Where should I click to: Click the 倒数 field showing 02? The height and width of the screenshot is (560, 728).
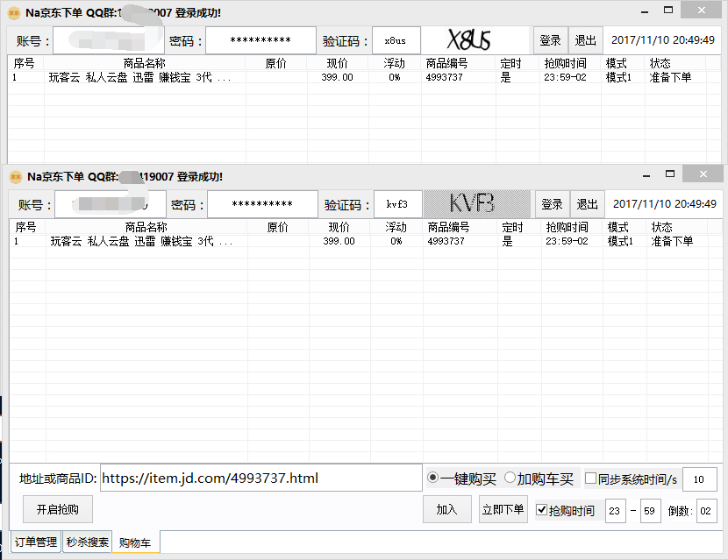[x=706, y=511]
